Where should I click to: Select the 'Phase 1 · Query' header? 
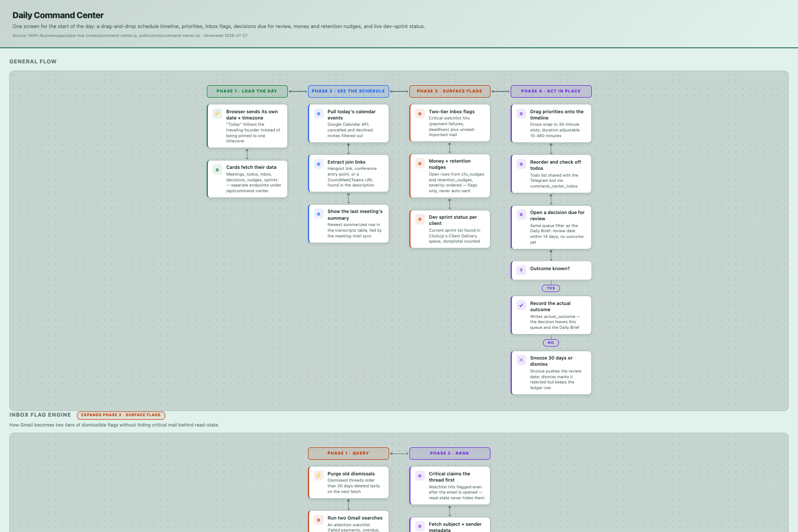tap(349, 453)
